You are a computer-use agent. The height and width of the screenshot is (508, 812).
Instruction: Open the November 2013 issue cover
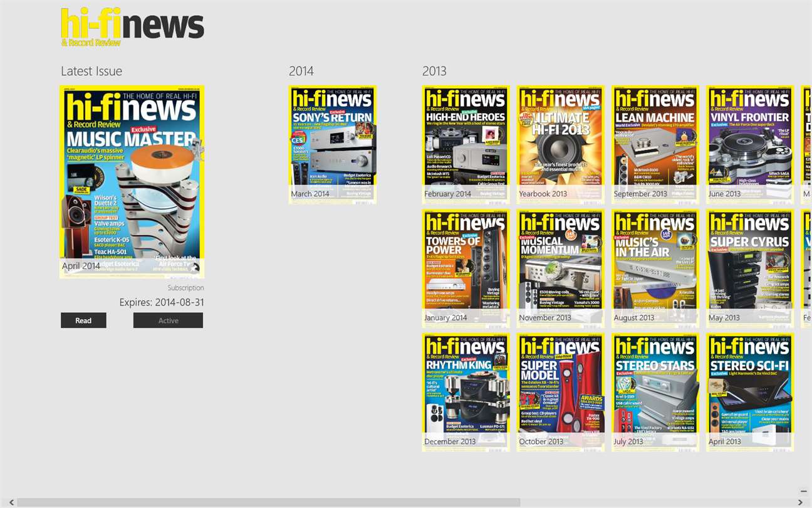[560, 268]
